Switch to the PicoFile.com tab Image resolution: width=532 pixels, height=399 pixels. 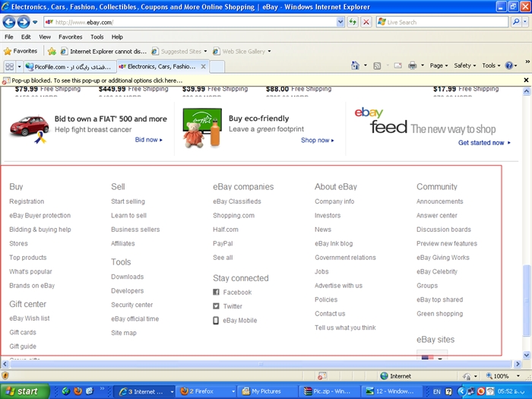pos(70,67)
